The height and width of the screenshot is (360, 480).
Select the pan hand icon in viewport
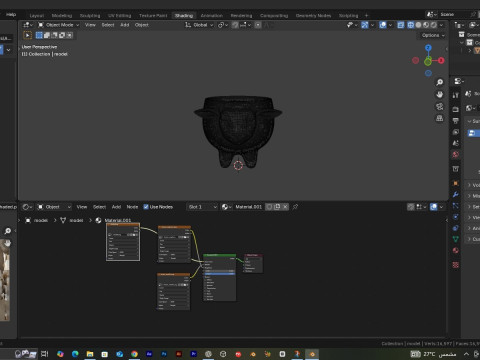click(x=440, y=95)
